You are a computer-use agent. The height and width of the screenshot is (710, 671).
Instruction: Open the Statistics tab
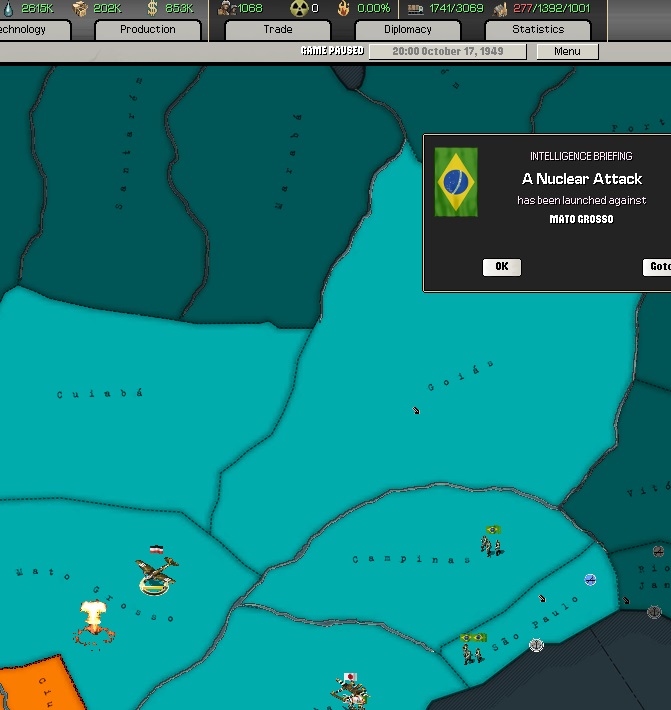[538, 30]
